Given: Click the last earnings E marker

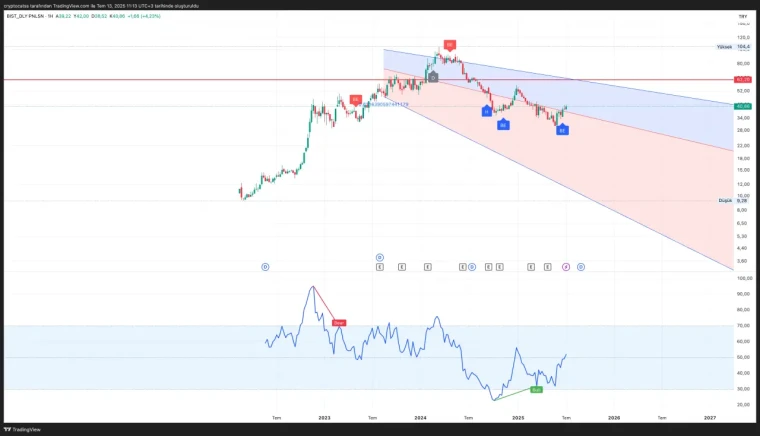Looking at the screenshot, I should 547,267.
